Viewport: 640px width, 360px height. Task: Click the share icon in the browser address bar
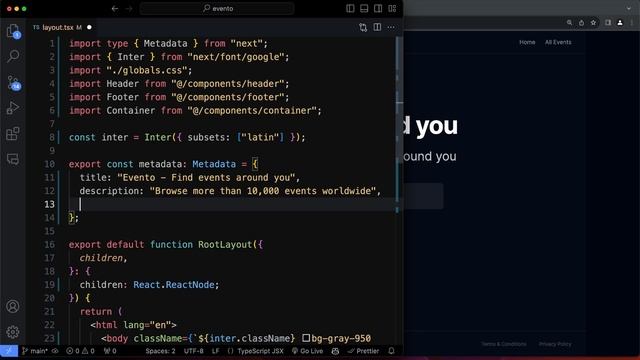coord(581,23)
